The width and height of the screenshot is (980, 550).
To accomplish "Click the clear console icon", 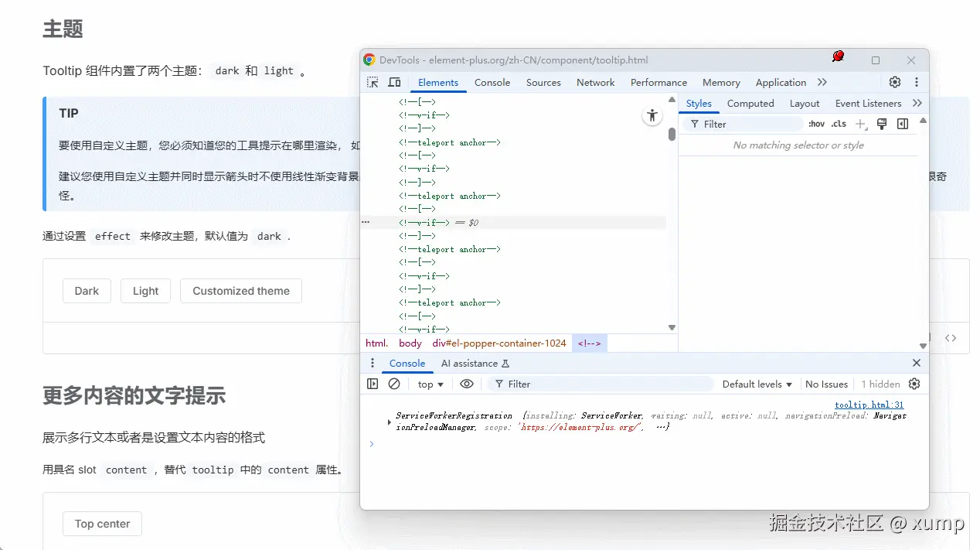I will tap(394, 384).
